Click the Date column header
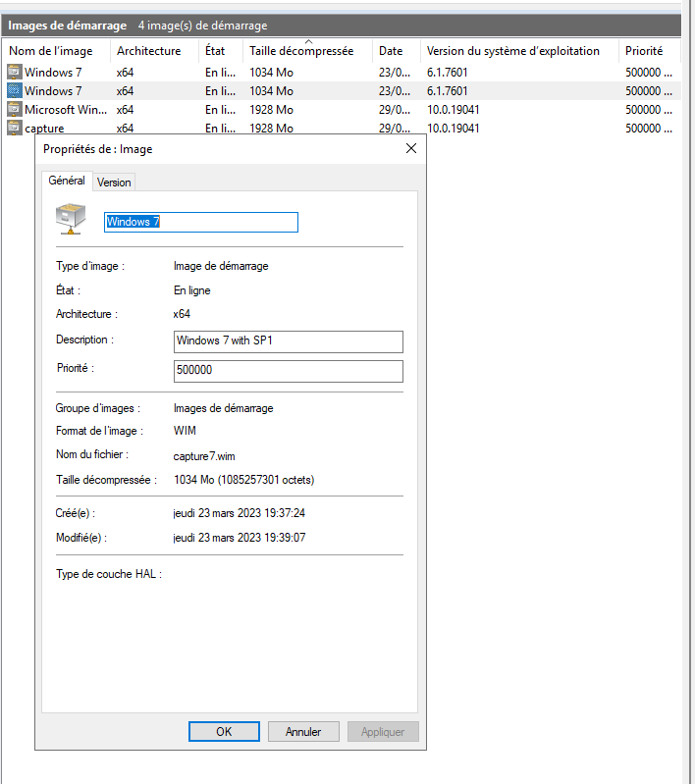Screen dimensions: 695x784 tap(392, 51)
